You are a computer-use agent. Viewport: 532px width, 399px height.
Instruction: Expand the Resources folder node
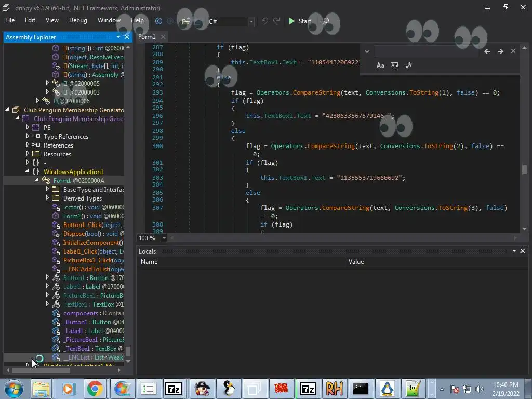(28, 154)
